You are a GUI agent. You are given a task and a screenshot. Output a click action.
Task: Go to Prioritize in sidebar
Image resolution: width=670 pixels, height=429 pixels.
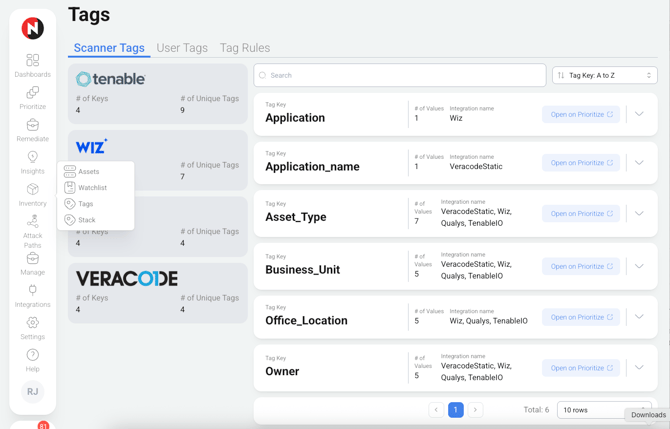click(32, 94)
